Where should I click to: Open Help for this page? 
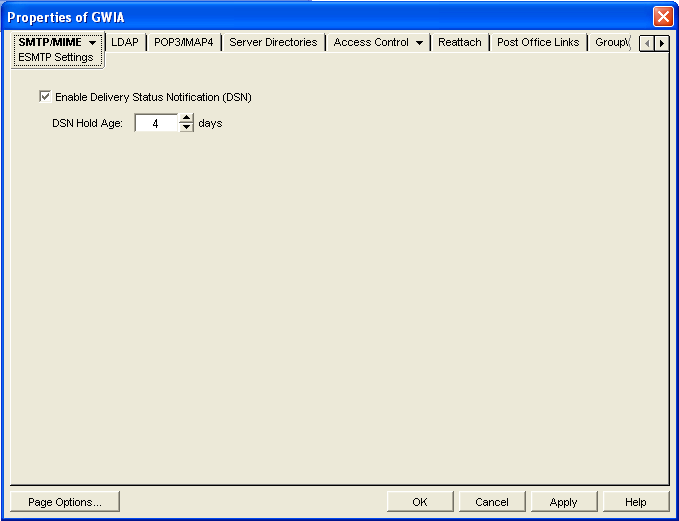[x=636, y=502]
